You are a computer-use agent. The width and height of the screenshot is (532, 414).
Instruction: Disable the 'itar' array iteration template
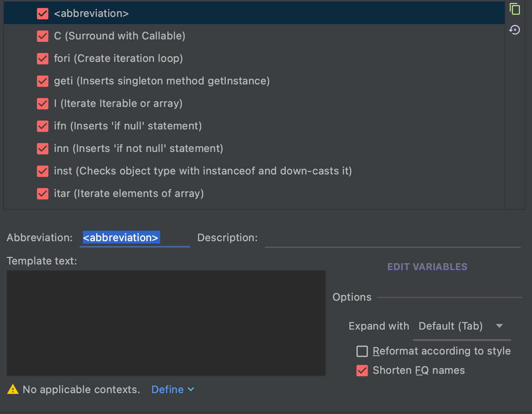pos(43,193)
